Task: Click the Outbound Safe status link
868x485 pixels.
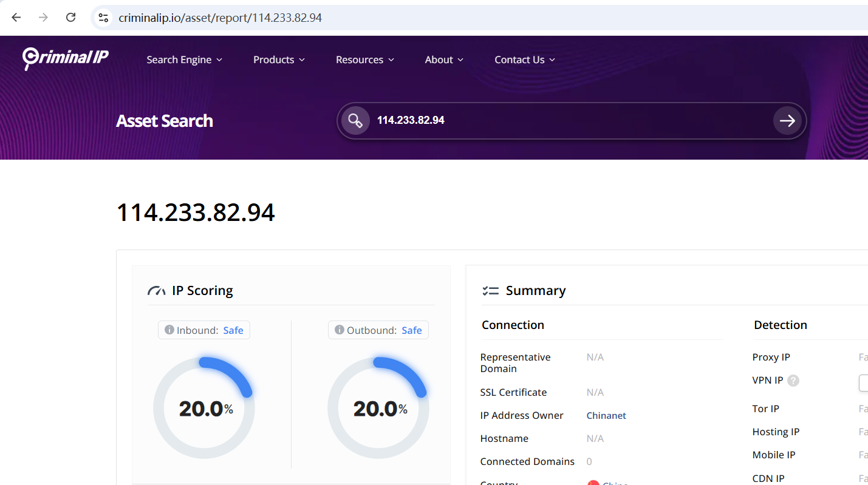Action: tap(412, 330)
